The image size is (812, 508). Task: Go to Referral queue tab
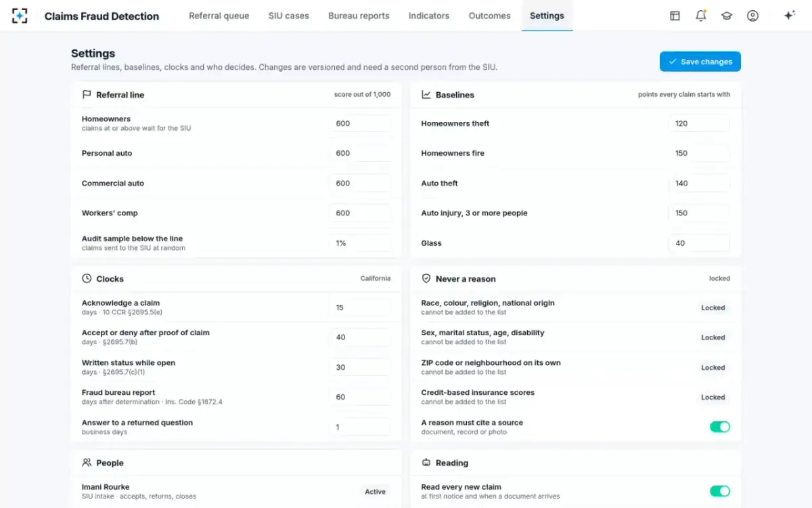click(x=219, y=16)
